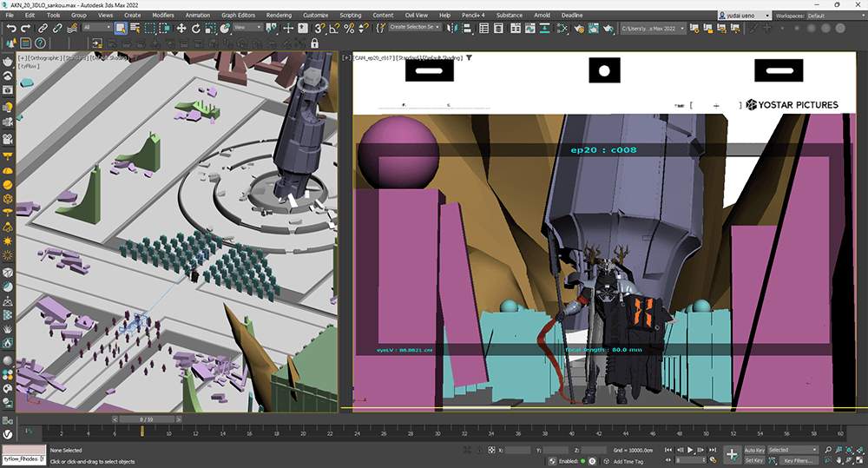Open the Curve Editor icon
The height and width of the screenshot is (468, 868).
pyautogui.click(x=529, y=28)
